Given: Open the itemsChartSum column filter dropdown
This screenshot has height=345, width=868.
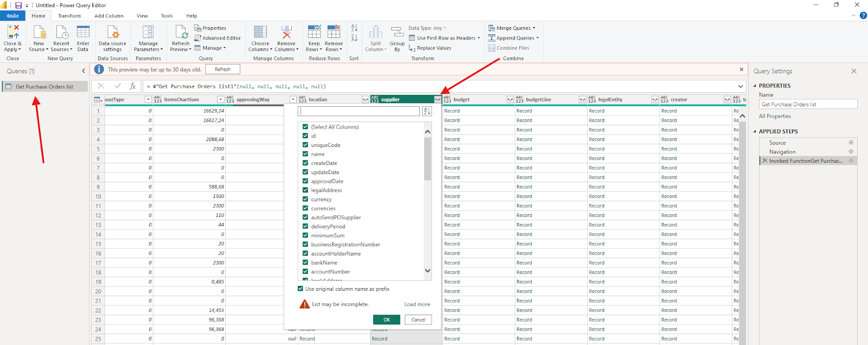Looking at the screenshot, I should click(220, 100).
